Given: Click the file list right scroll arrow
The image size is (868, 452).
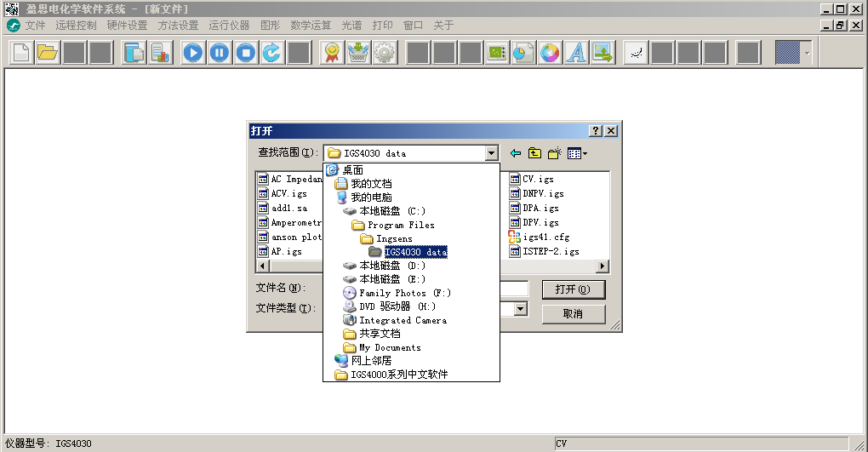Looking at the screenshot, I should click(x=602, y=266).
